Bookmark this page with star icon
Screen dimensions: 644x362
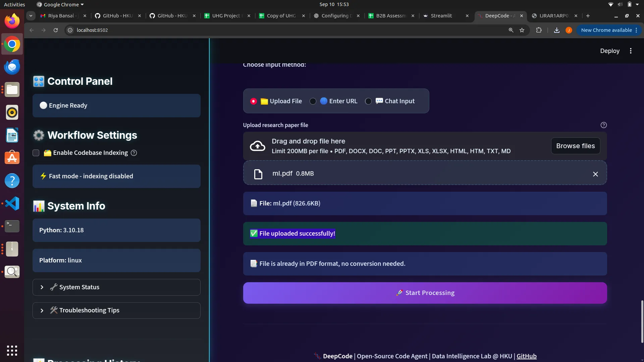click(x=522, y=30)
